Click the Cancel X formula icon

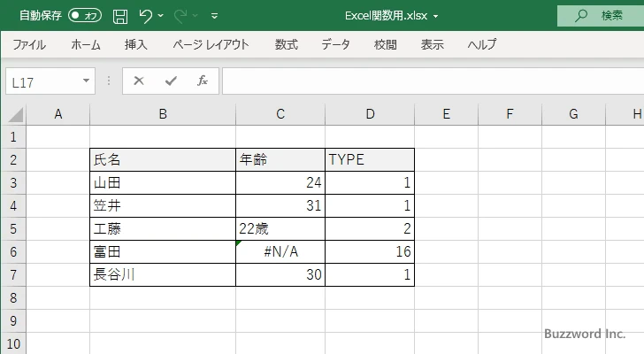(139, 81)
